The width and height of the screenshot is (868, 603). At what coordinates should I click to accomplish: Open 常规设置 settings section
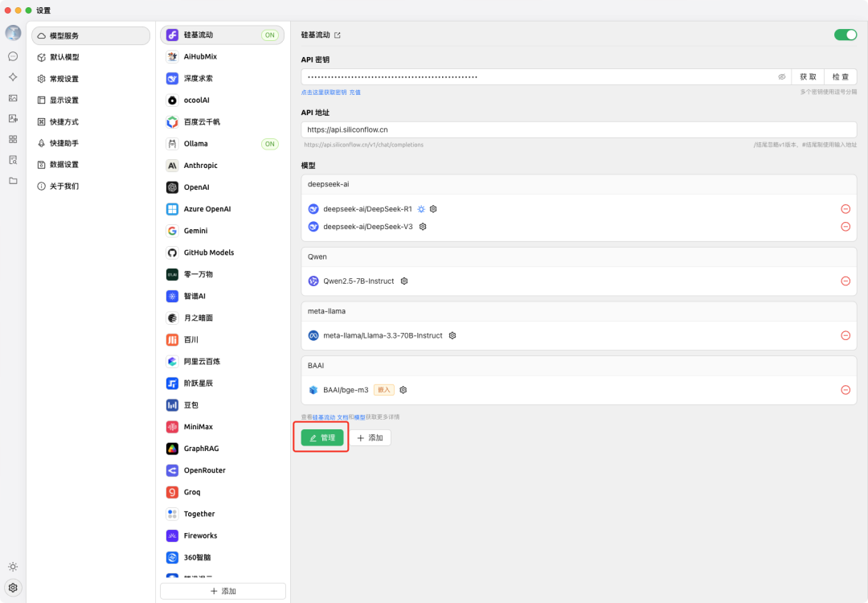pyautogui.click(x=91, y=79)
